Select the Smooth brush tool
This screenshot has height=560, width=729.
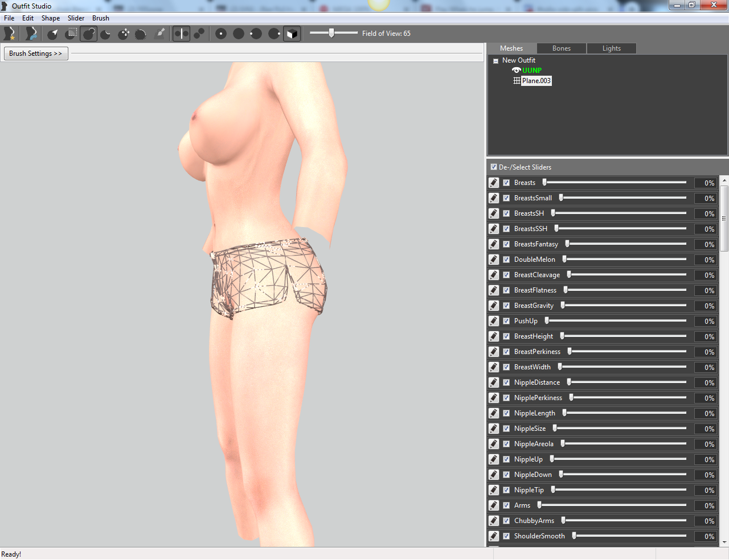tap(141, 34)
